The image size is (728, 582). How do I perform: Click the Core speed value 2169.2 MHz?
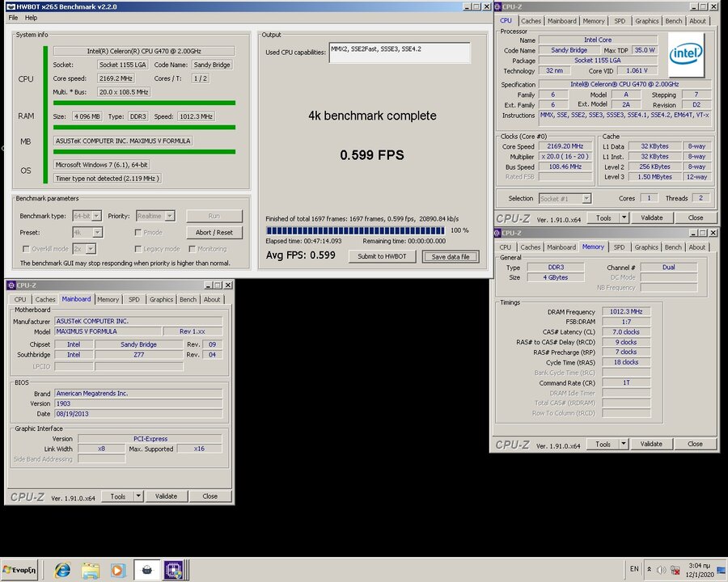coord(116,78)
